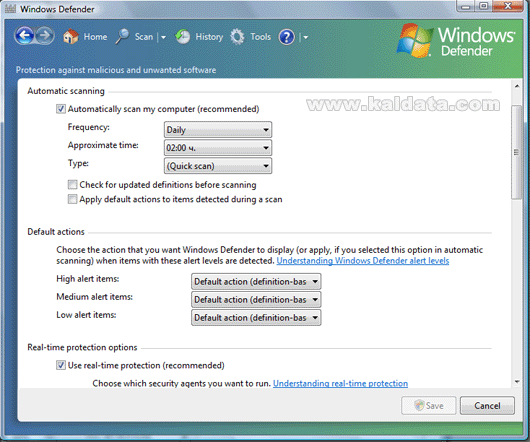
Task: Click the Windows Defender logo
Action: 456,41
